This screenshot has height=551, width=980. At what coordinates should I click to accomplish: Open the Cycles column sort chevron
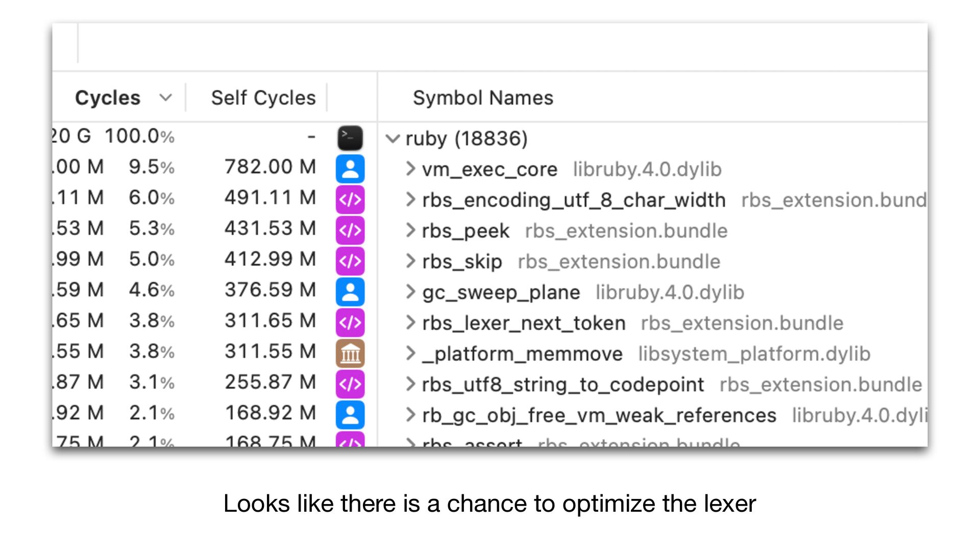[165, 97]
